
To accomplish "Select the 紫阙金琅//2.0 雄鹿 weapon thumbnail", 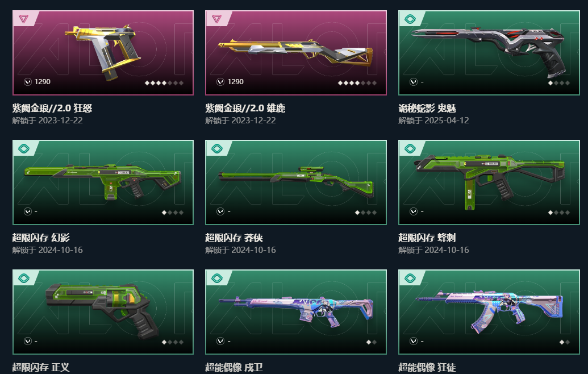I will pyautogui.click(x=296, y=53).
